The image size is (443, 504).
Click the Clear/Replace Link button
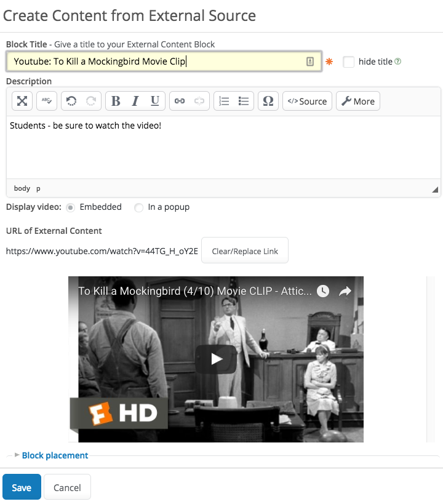coord(245,250)
